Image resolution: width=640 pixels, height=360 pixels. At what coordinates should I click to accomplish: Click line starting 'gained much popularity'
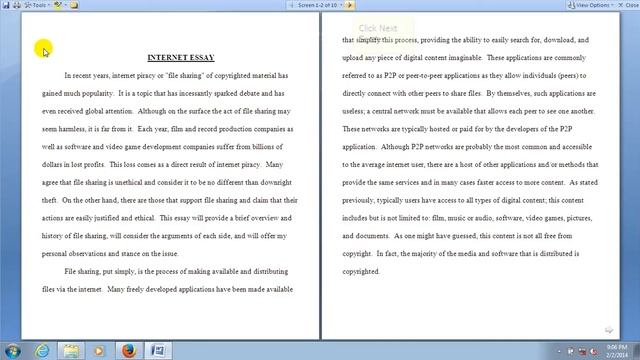pyautogui.click(x=163, y=93)
